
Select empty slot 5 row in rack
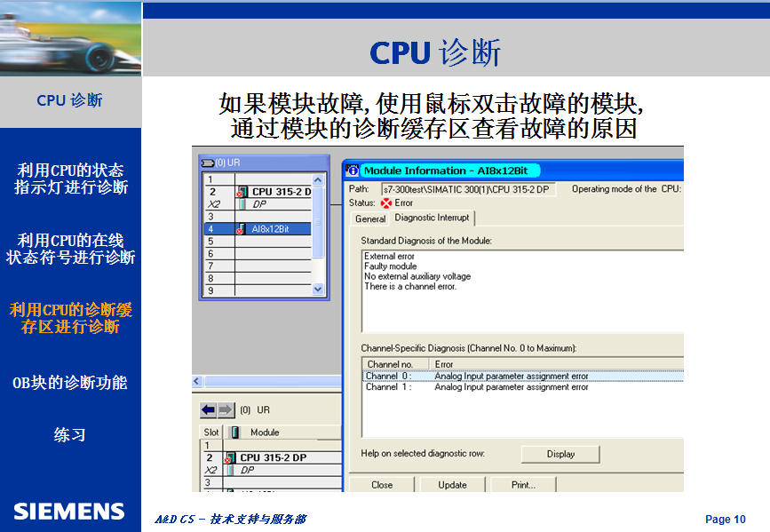tap(258, 242)
